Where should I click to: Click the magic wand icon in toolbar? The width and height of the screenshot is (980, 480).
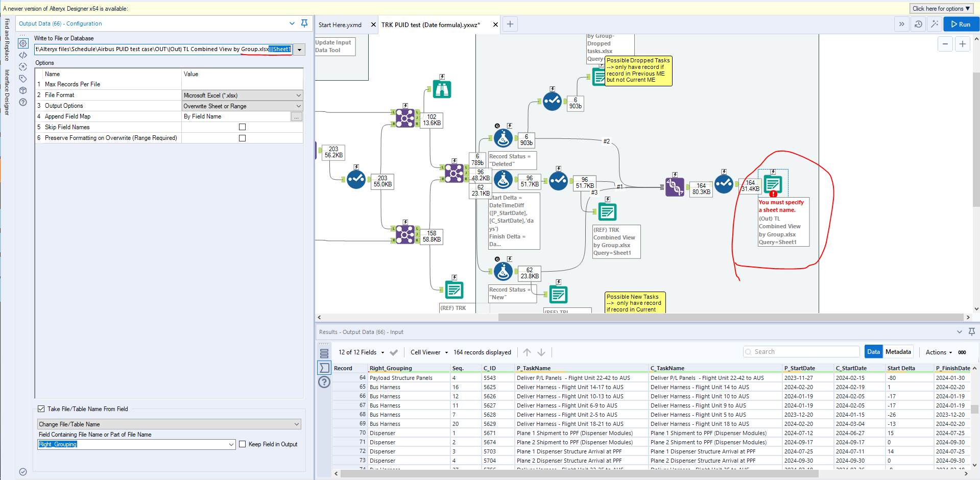[934, 24]
